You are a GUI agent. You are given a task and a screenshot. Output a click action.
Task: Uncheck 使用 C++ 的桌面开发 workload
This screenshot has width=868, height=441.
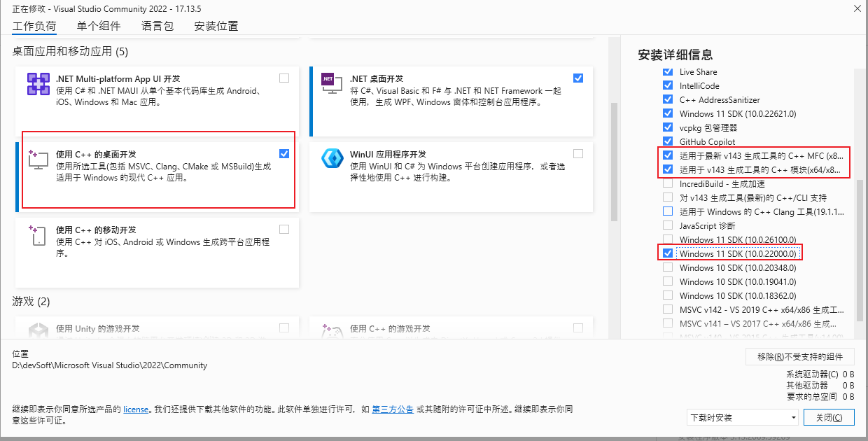click(x=284, y=154)
